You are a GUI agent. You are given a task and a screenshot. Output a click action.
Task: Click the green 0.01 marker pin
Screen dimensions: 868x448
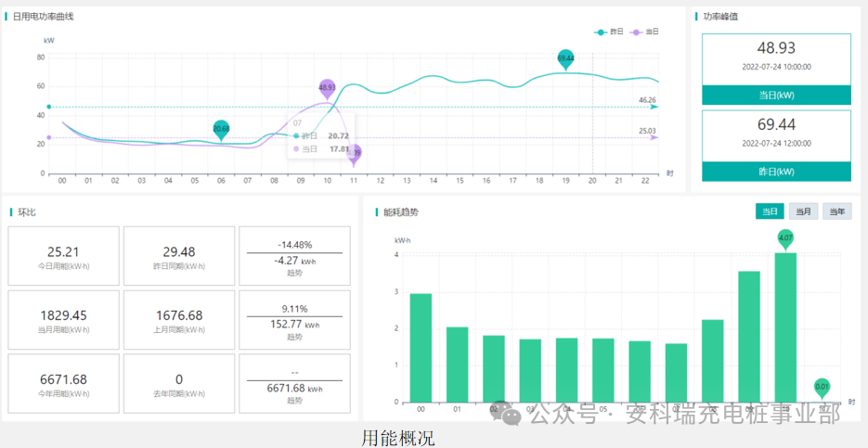823,388
